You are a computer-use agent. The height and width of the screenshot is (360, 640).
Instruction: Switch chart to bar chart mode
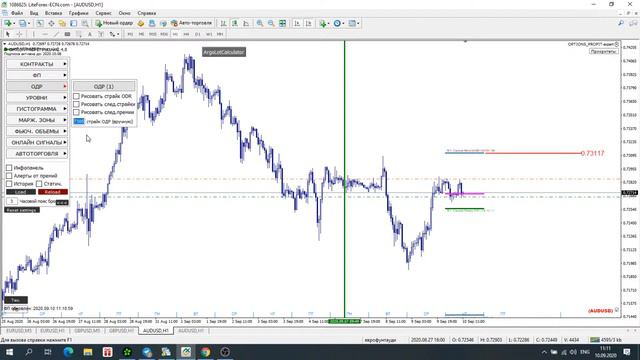click(x=223, y=23)
